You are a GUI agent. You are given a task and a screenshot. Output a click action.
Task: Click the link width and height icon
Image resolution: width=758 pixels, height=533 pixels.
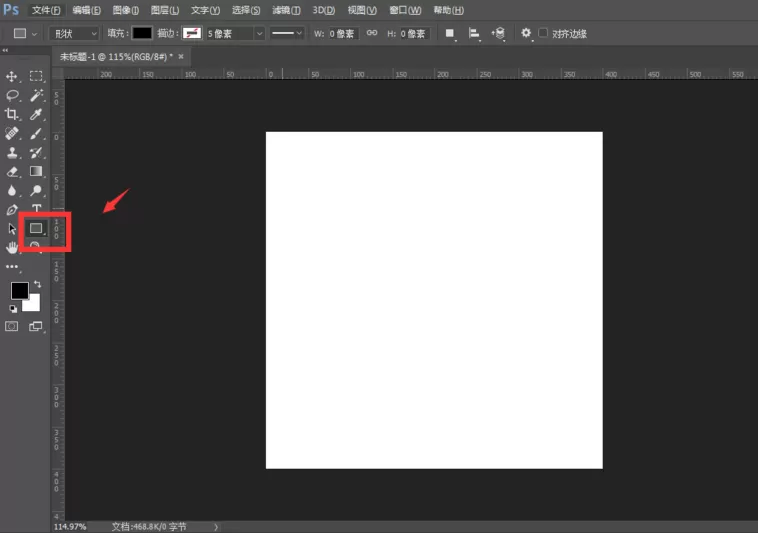click(x=371, y=33)
